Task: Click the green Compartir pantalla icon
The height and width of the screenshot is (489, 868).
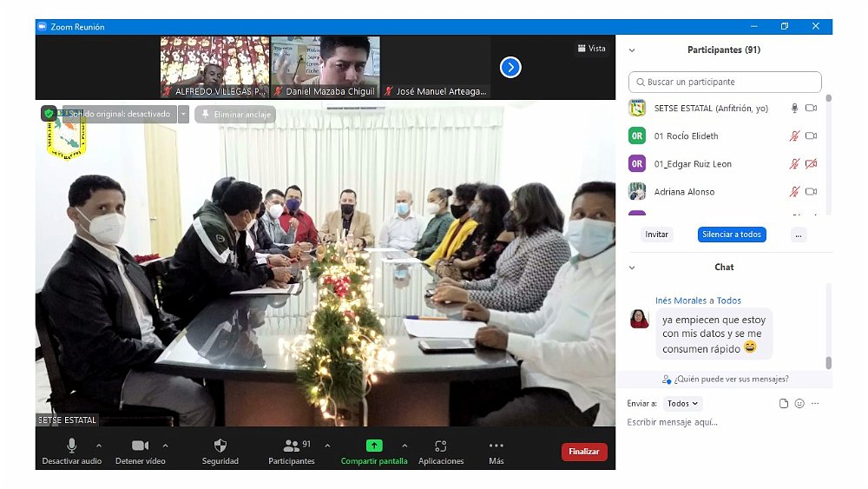Action: tap(373, 446)
